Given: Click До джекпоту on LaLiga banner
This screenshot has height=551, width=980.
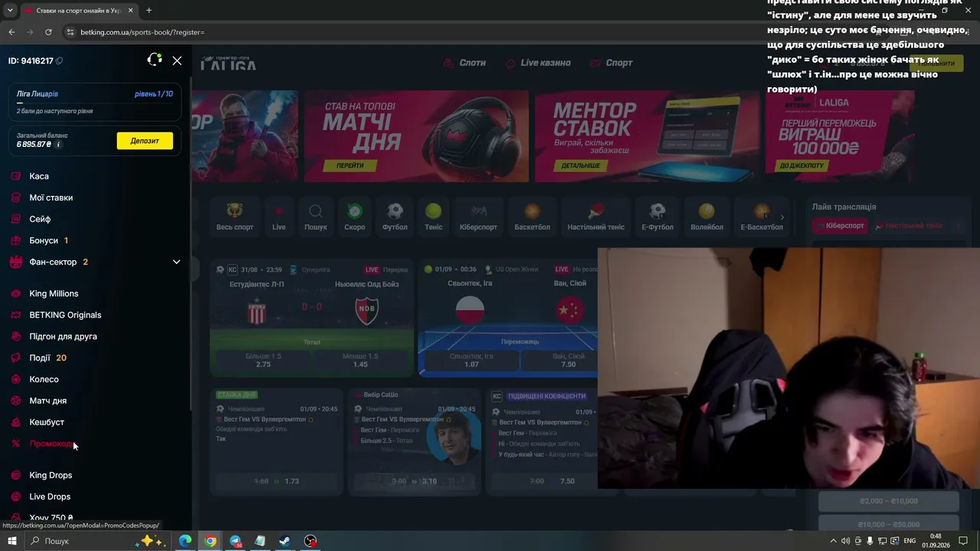Looking at the screenshot, I should click(x=802, y=165).
